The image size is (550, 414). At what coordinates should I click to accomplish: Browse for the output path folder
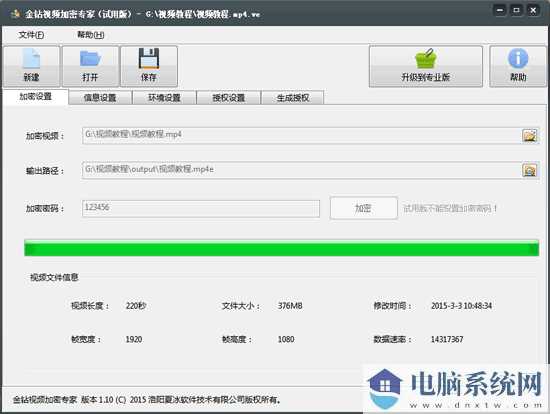529,170
